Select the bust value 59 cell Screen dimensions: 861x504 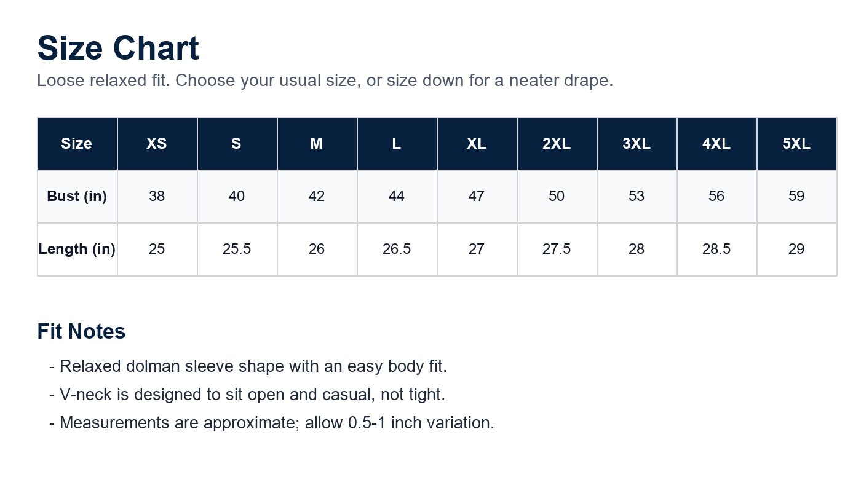coord(796,197)
